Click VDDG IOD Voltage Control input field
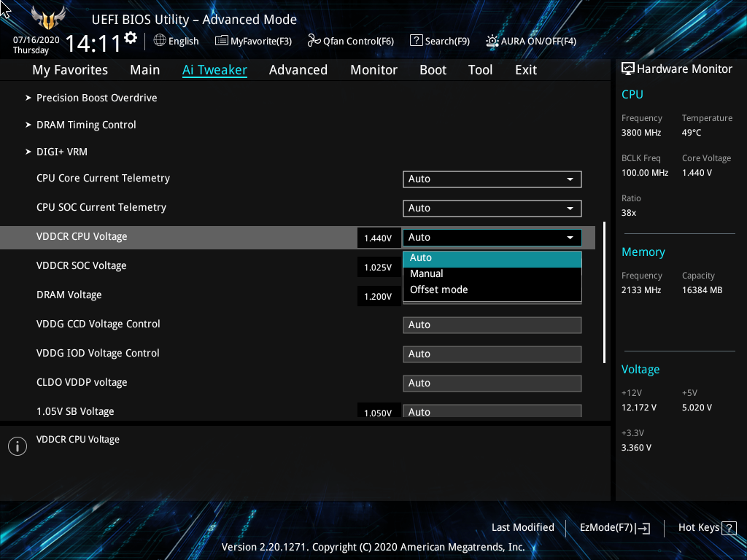The height and width of the screenshot is (560, 747). click(492, 354)
